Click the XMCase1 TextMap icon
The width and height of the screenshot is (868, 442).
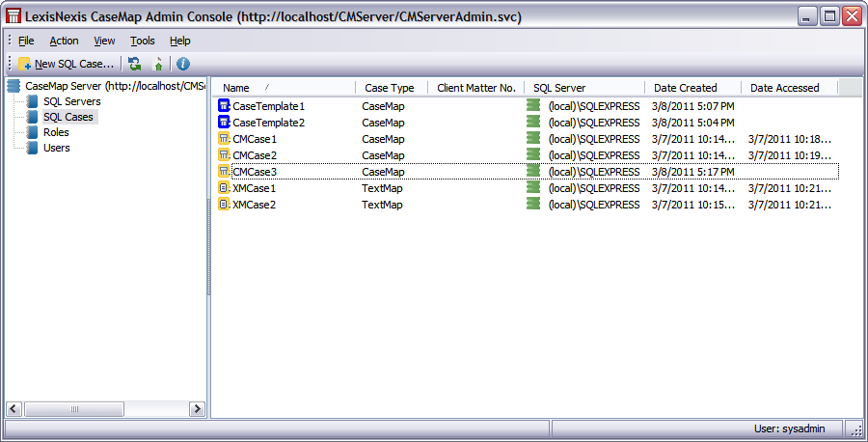224,188
